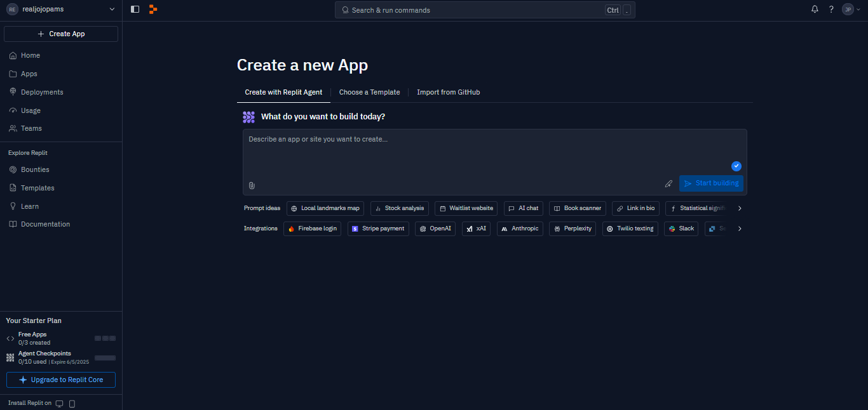868x410 pixels.
Task: Click the desktop install icon next to Install Replit
Action: tap(59, 403)
